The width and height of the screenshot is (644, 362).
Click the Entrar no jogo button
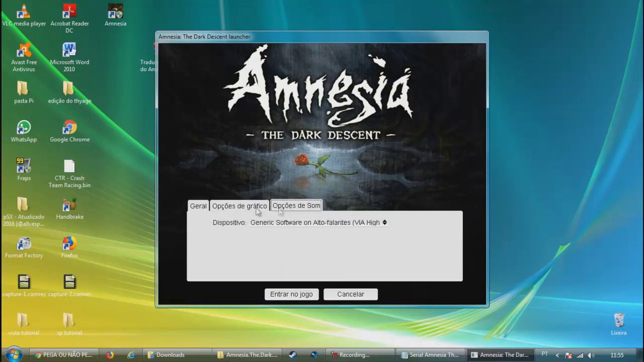[x=291, y=294]
